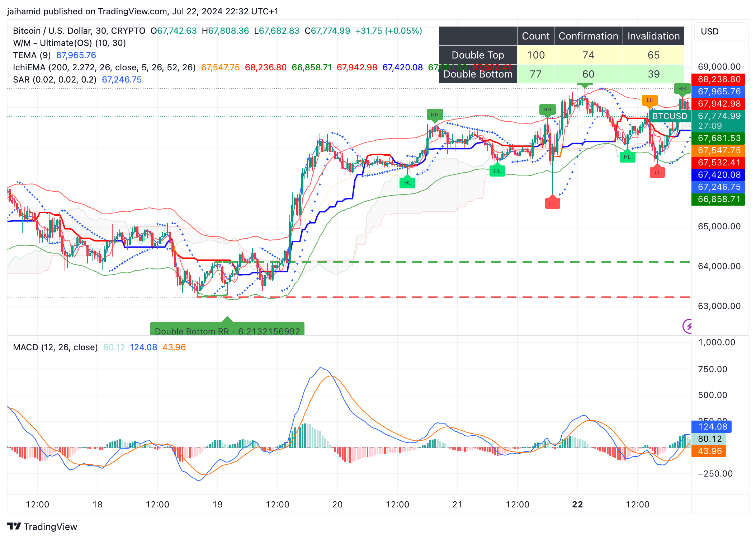The image size is (756, 539).
Task: Click the date label 21 on time axis
Action: pos(458,505)
